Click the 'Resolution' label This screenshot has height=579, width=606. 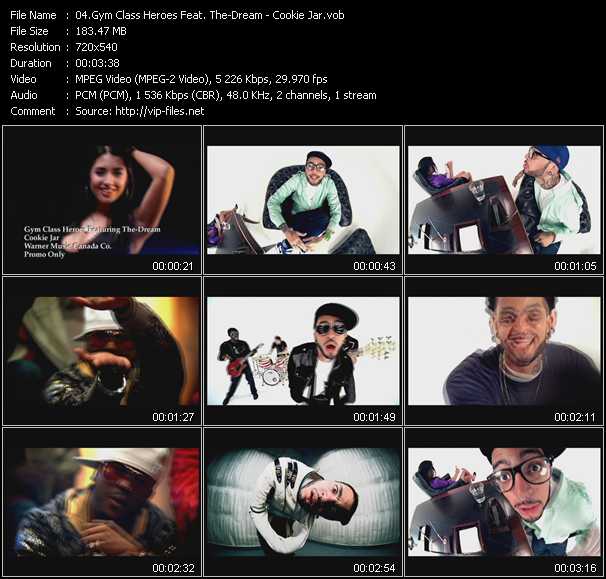coord(35,47)
